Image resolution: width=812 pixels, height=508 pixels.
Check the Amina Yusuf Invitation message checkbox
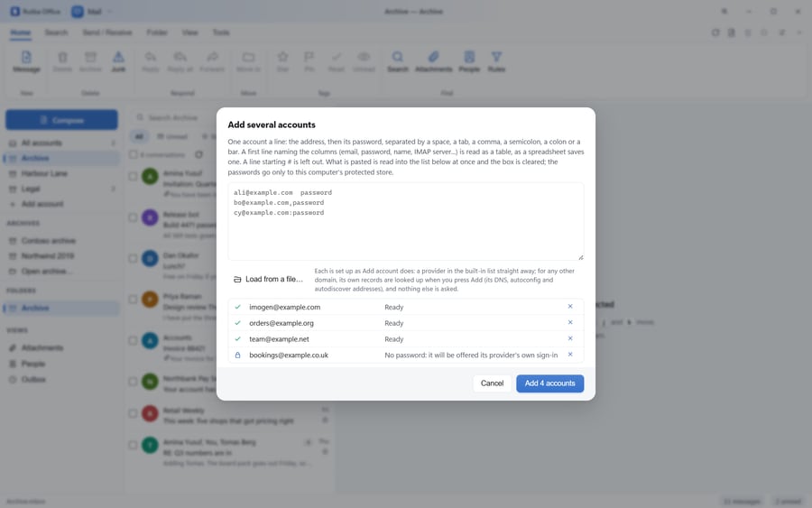(134, 177)
